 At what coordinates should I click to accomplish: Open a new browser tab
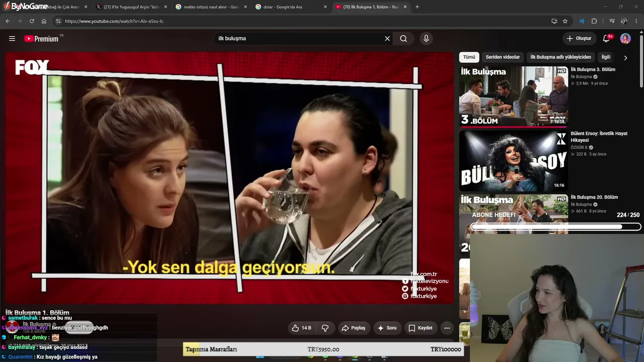tap(417, 7)
